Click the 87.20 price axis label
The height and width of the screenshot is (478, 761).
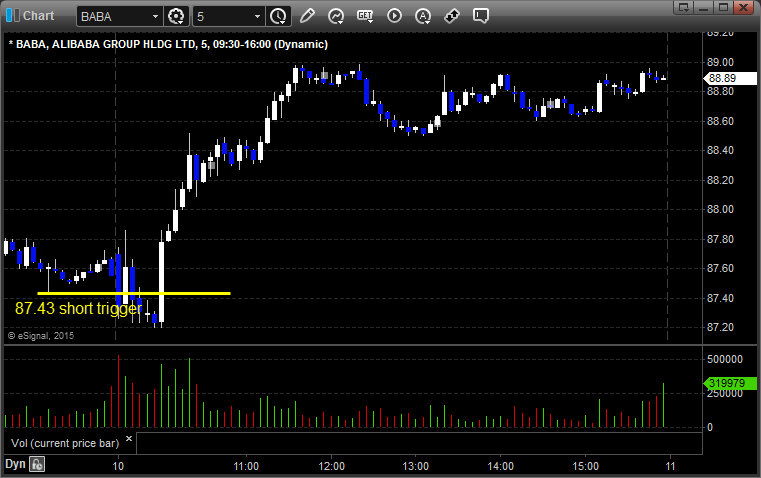pyautogui.click(x=721, y=328)
